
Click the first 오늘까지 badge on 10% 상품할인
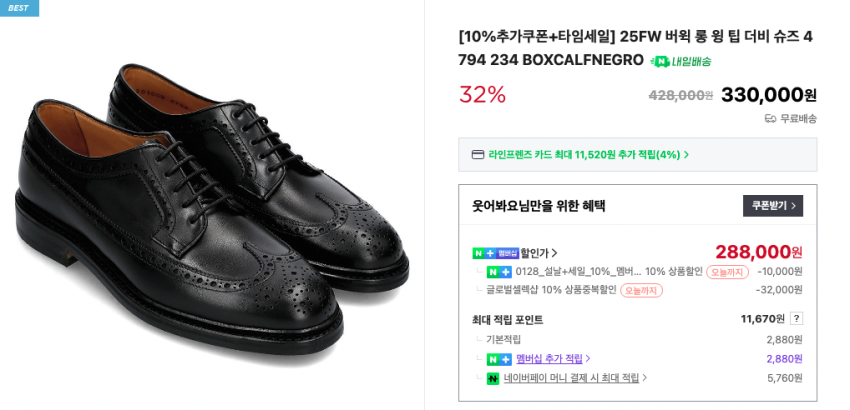pos(727,272)
